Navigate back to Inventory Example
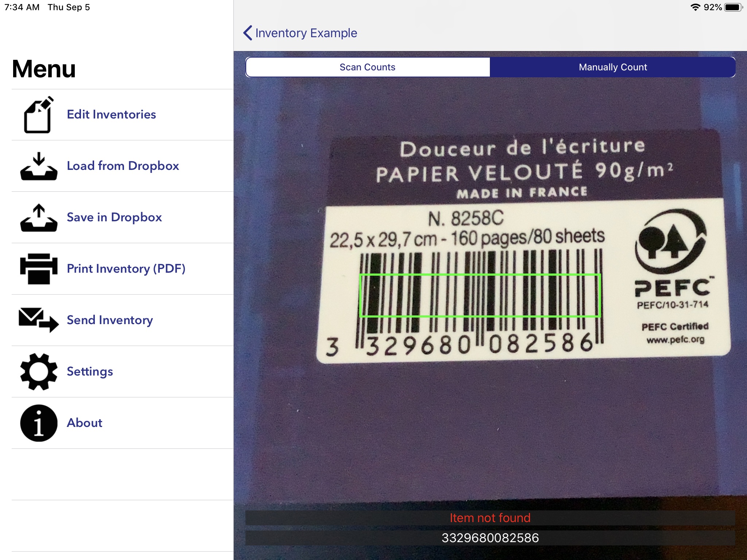 [300, 32]
